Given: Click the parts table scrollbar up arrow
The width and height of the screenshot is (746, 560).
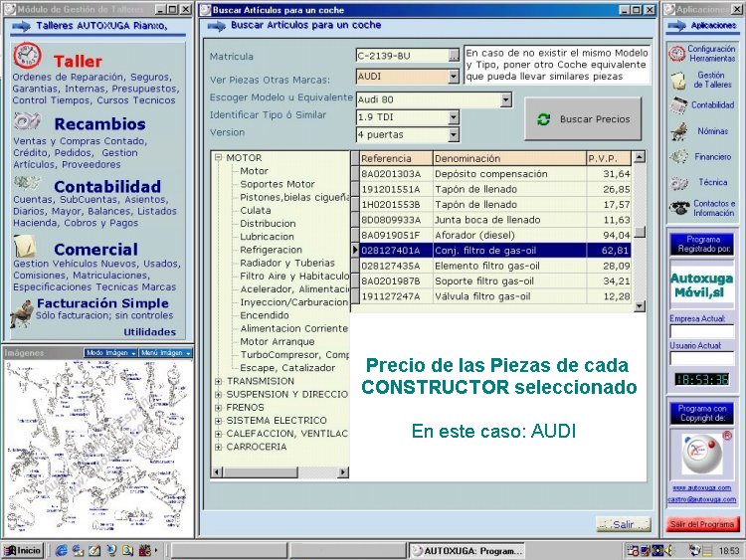Looking at the screenshot, I should pyautogui.click(x=640, y=156).
